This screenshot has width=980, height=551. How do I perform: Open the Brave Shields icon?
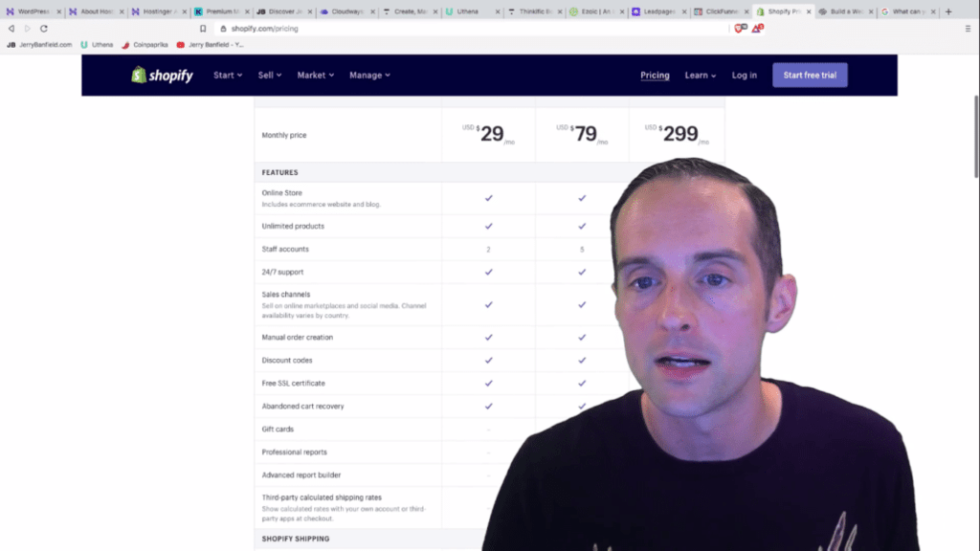point(740,28)
